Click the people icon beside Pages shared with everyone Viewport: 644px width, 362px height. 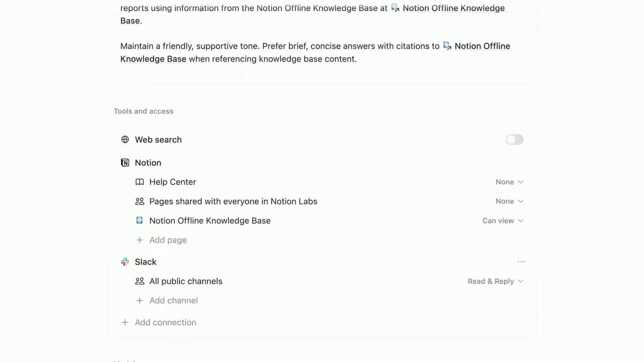[140, 201]
